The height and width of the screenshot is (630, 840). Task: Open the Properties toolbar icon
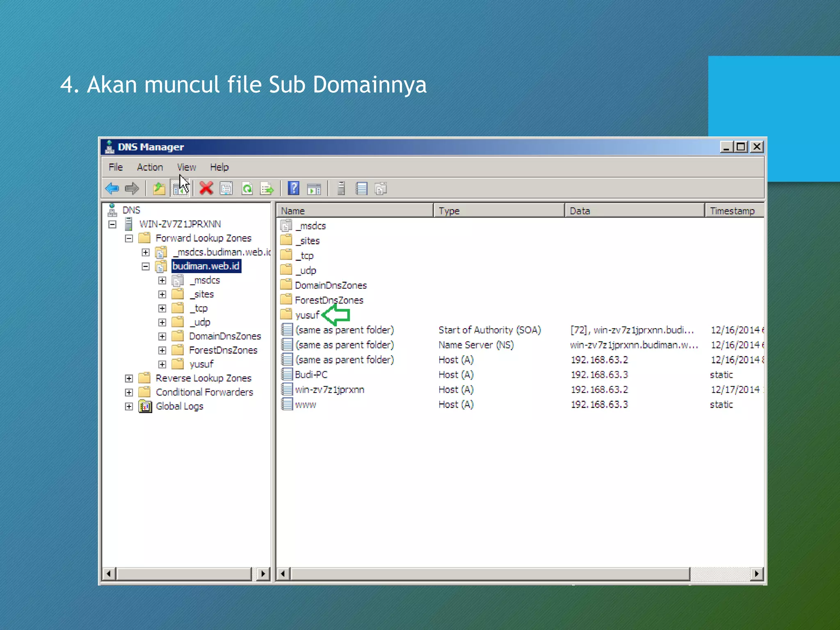[x=226, y=189]
